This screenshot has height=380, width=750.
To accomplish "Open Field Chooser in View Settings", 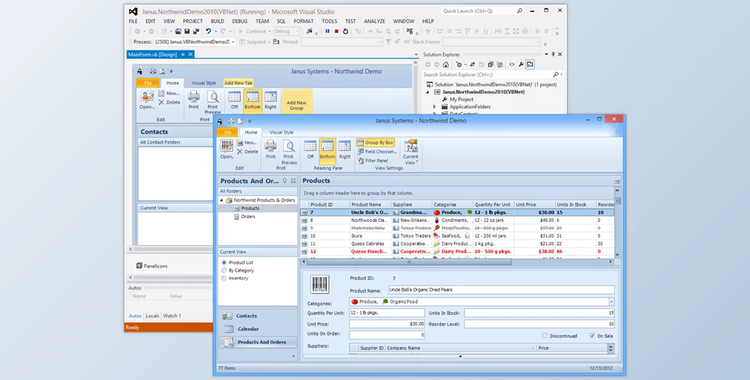I will pyautogui.click(x=377, y=152).
